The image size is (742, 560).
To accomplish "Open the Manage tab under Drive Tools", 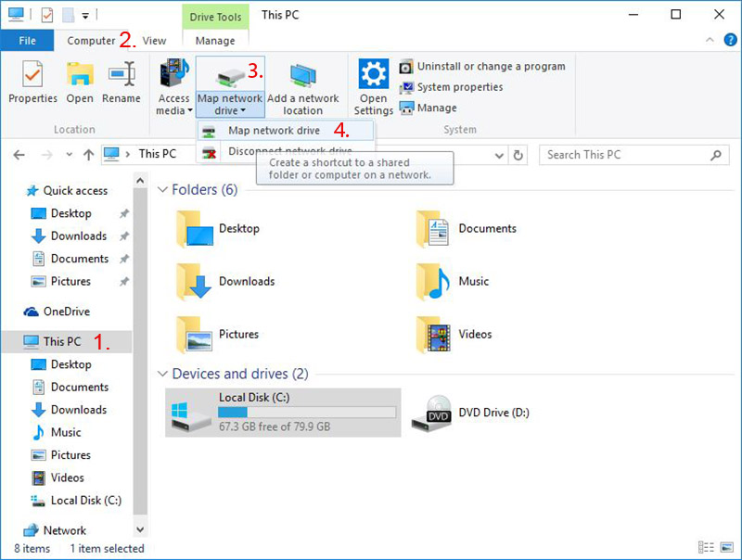I will pos(215,41).
